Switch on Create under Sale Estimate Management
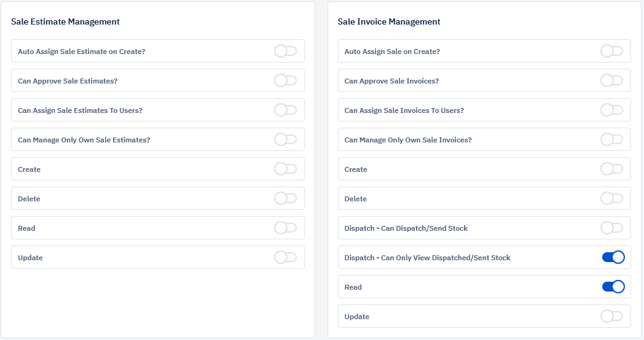The width and height of the screenshot is (644, 340). click(x=286, y=169)
